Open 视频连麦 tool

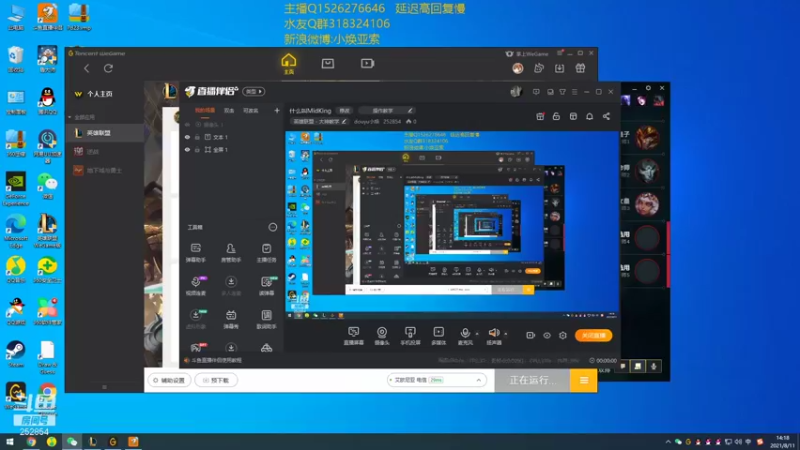pyautogui.click(x=195, y=286)
